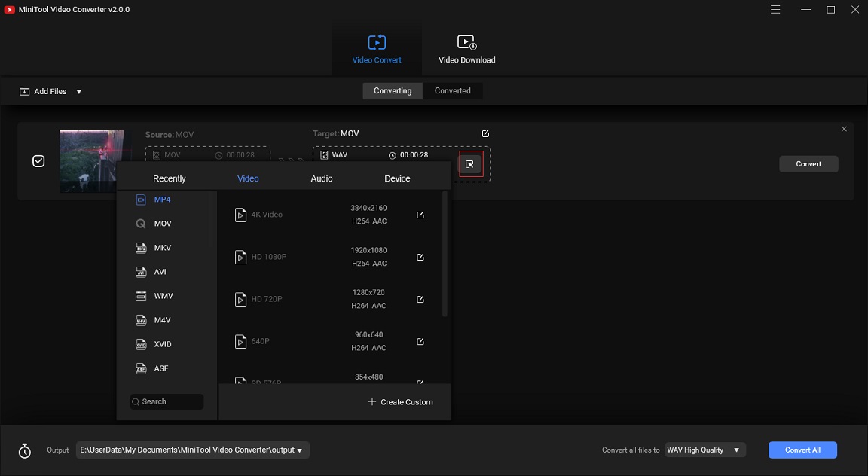Edit settings of the 640P preset
The height and width of the screenshot is (476, 868).
point(420,341)
